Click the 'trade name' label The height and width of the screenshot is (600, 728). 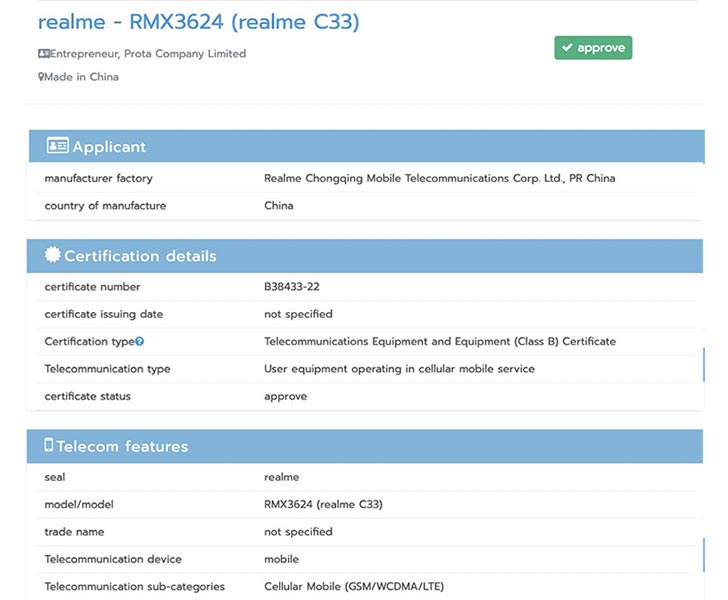pyautogui.click(x=74, y=532)
